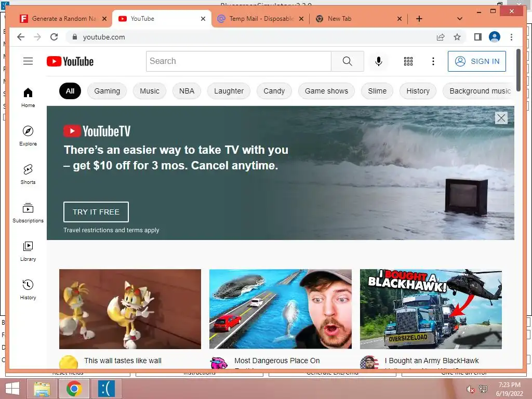Open History in the sidebar
This screenshot has height=399, width=532.
tap(28, 290)
